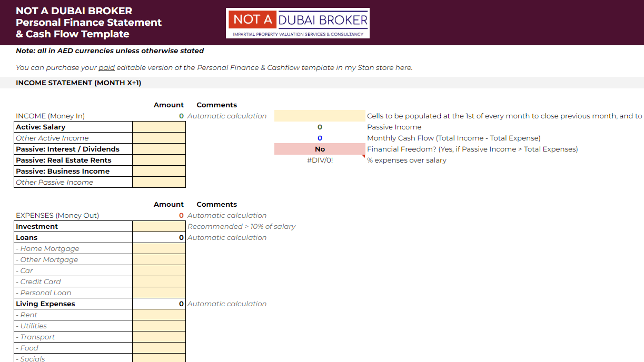Screen dimensions: 644x362
Task: Select the Credit Card amount cell
Action: [x=159, y=281]
